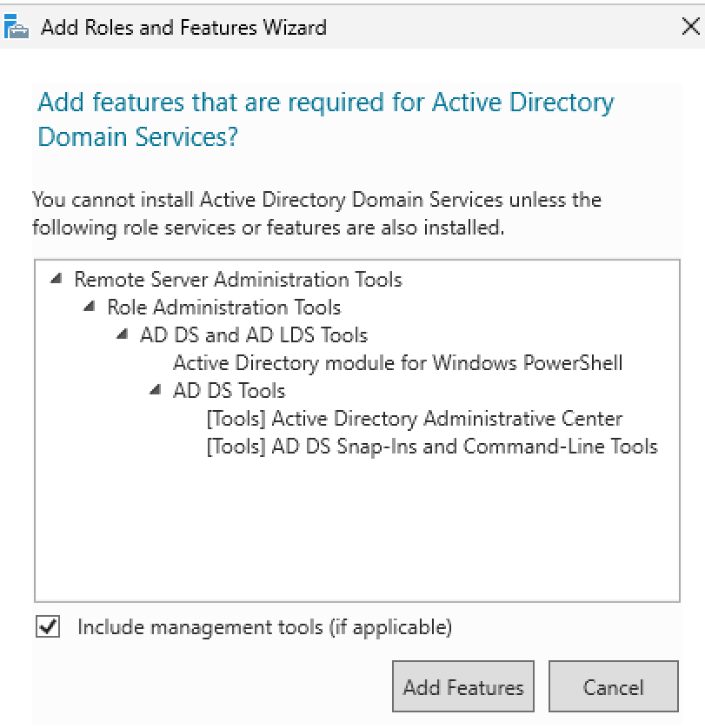Click the blue Active Directory Domain Services heading
The image size is (705, 728).
326,119
